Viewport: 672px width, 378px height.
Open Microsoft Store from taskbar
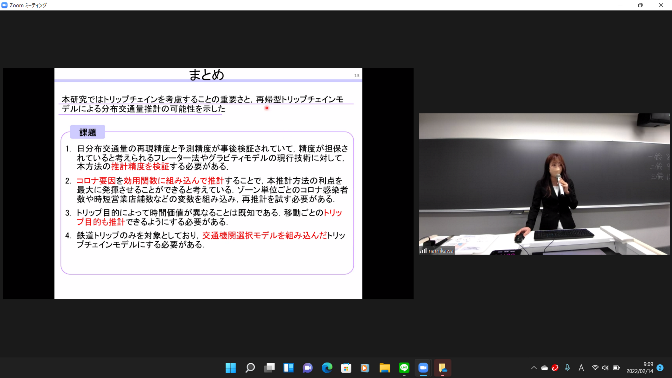pyautogui.click(x=346, y=368)
